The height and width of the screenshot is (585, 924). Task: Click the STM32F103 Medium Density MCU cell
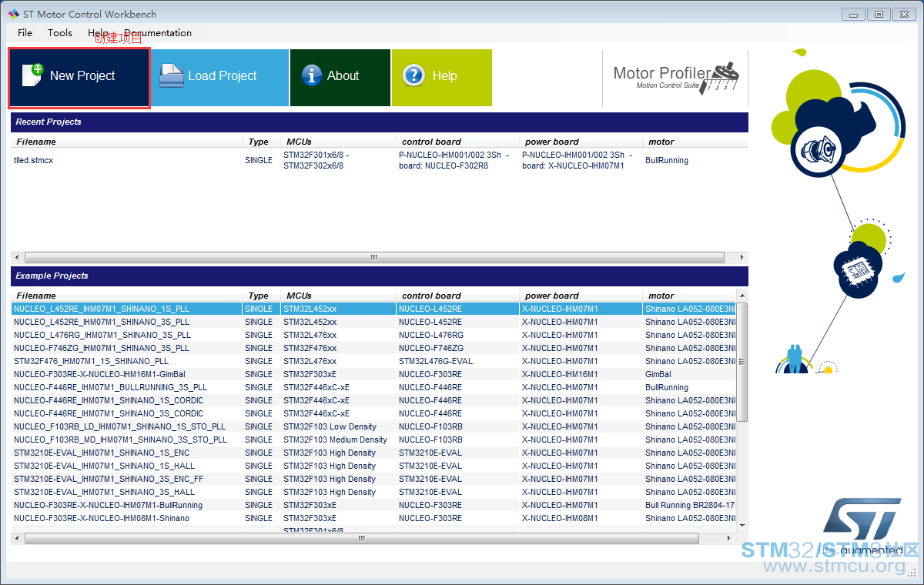tap(335, 440)
